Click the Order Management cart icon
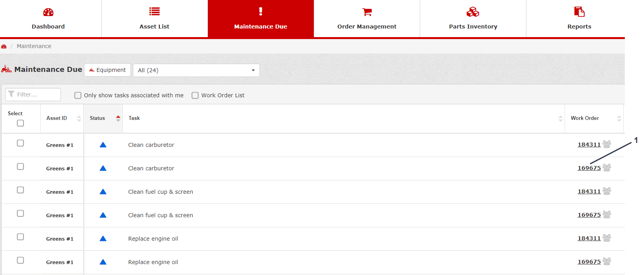Screen dimensions: 644x275 pos(367,12)
